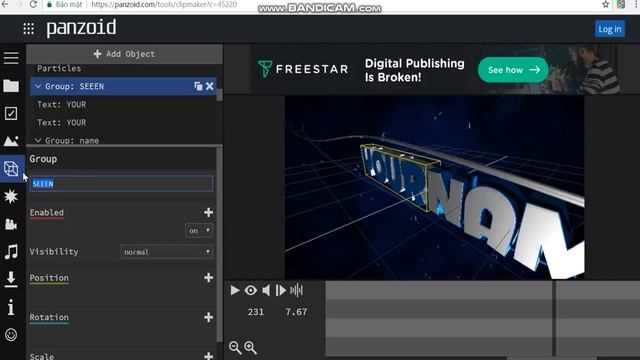Add keyframe for Enabled property
This screenshot has width=640, height=360.
(x=209, y=212)
